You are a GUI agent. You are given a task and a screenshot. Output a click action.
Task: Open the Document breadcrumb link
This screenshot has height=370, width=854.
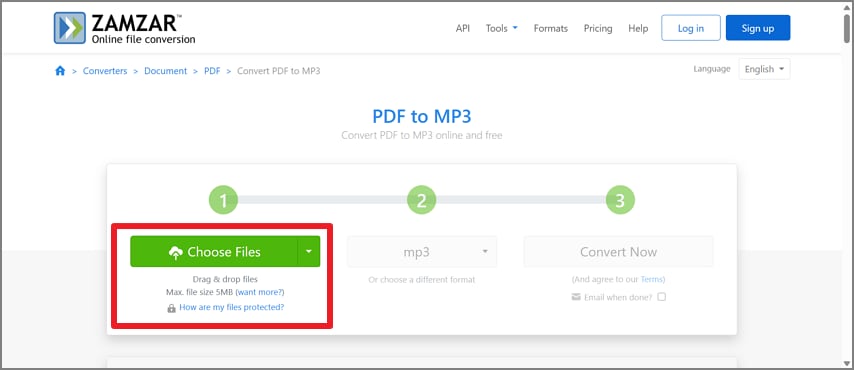pyautogui.click(x=166, y=71)
